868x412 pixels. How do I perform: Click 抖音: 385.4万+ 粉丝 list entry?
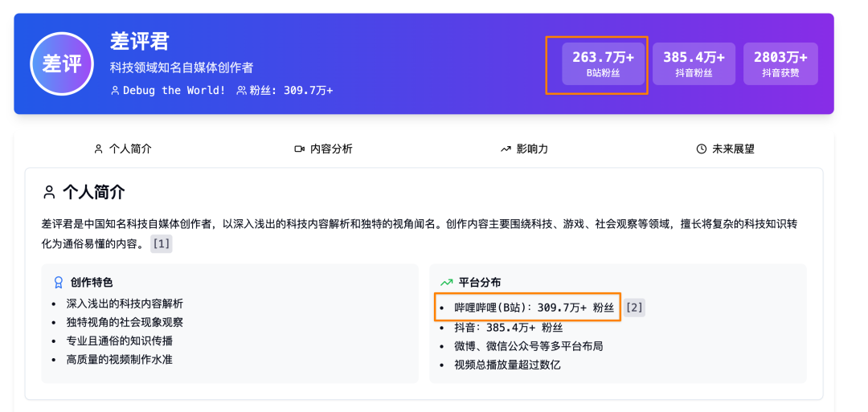(508, 328)
